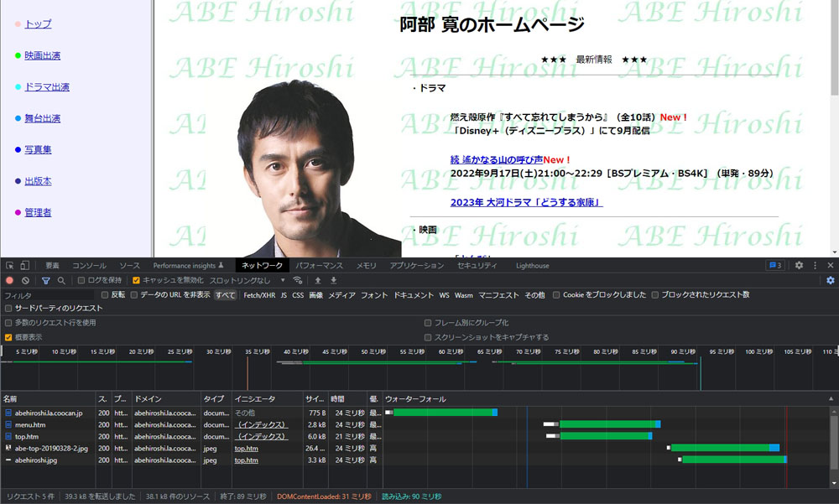Click the DOMContentLoaded: 31 ミリ秒 status text
Viewport: 839px width, 504px height.
click(324, 496)
